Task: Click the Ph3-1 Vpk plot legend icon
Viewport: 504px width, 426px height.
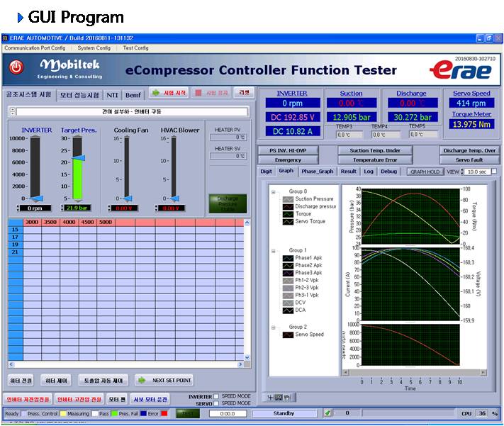Action: tap(288, 295)
